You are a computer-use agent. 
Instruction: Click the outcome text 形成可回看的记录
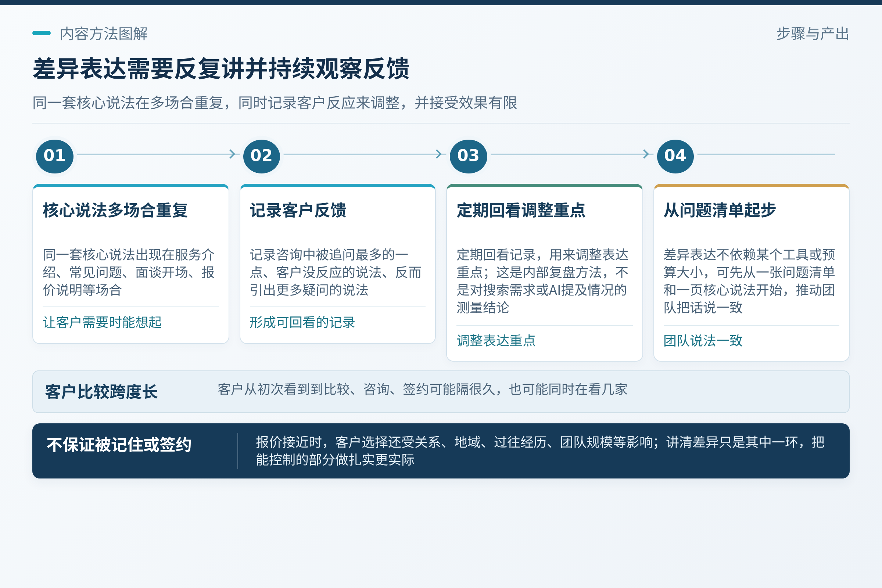click(302, 322)
